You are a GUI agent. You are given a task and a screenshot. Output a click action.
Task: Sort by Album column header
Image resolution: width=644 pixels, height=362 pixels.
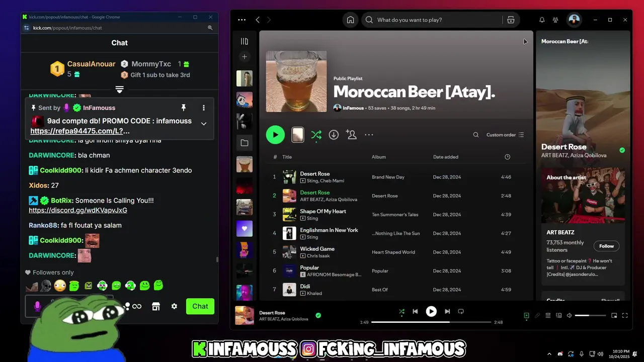click(379, 157)
